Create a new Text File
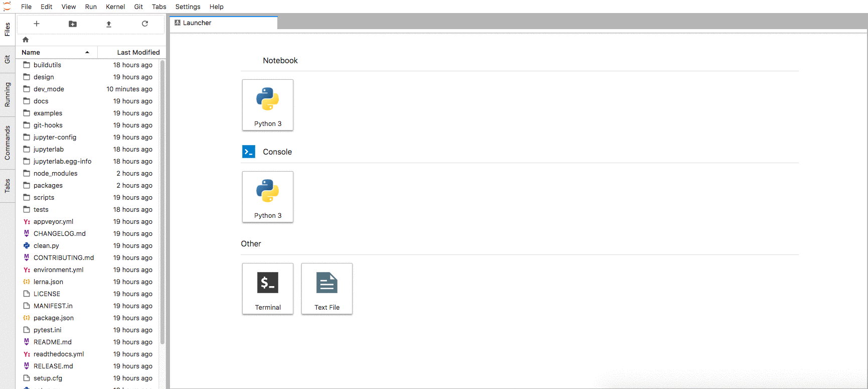 [327, 289]
